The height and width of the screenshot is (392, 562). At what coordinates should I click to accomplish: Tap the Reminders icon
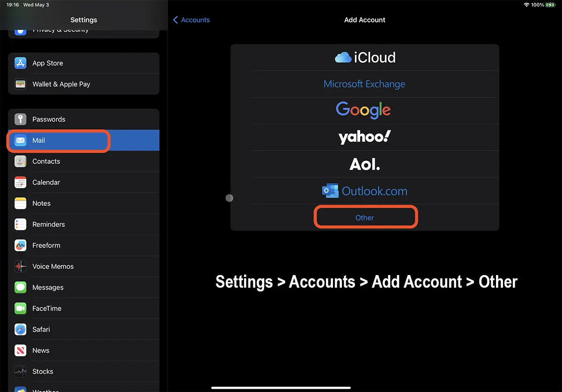click(20, 225)
